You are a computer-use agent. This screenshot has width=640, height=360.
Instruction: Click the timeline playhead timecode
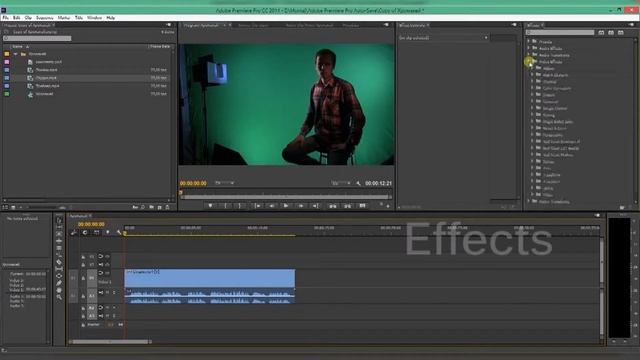pyautogui.click(x=91, y=224)
